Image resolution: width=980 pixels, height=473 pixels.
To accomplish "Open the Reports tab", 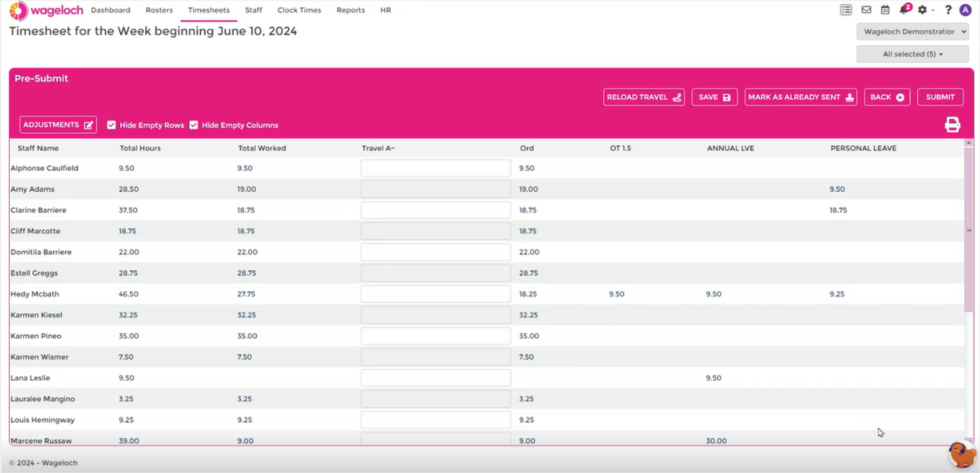I will coord(351,10).
